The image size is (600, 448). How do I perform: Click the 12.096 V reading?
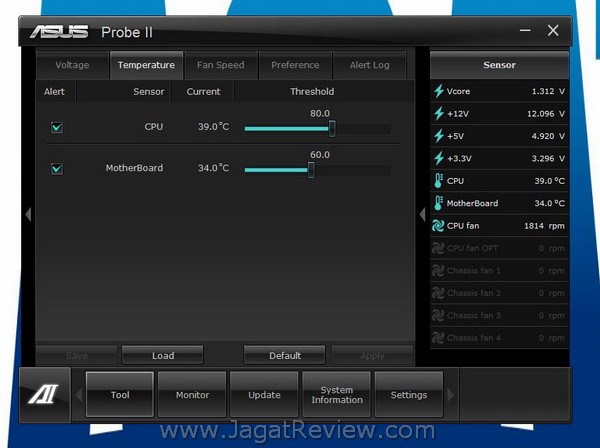click(546, 114)
